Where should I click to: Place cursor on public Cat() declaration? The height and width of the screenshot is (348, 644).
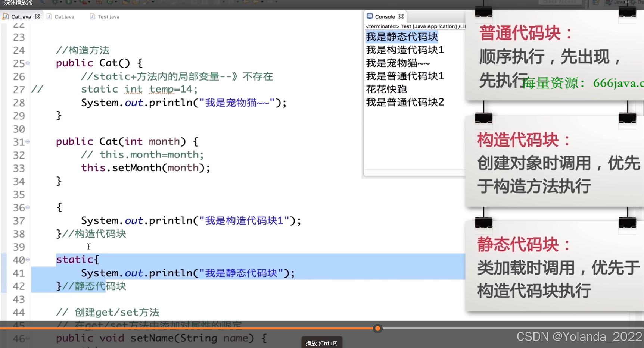coord(99,63)
